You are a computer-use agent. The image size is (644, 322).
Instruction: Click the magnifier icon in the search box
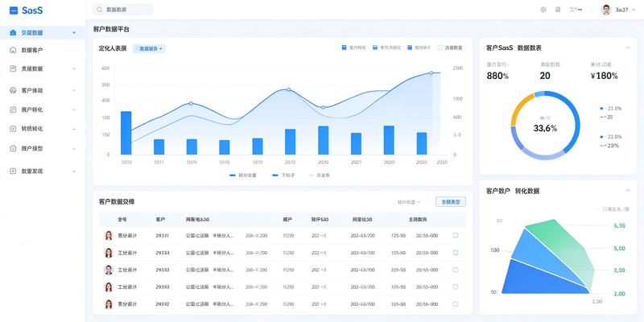click(100, 10)
